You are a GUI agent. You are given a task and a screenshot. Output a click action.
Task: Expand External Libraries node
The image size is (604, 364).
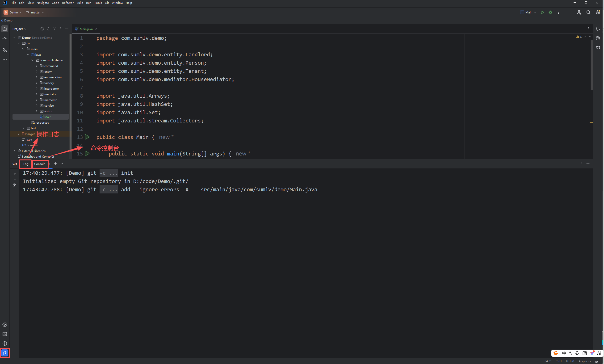[x=14, y=151]
